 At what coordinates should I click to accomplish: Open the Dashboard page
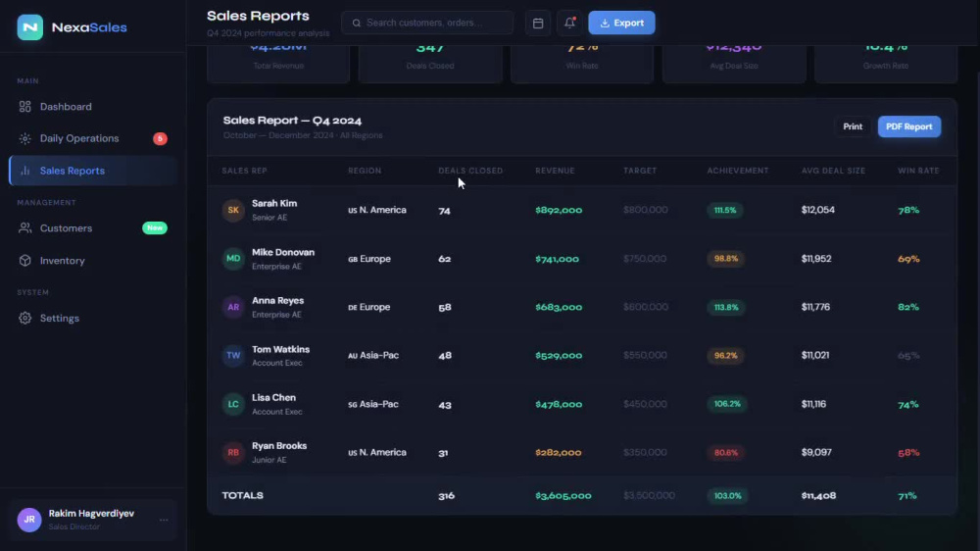[x=93, y=106]
